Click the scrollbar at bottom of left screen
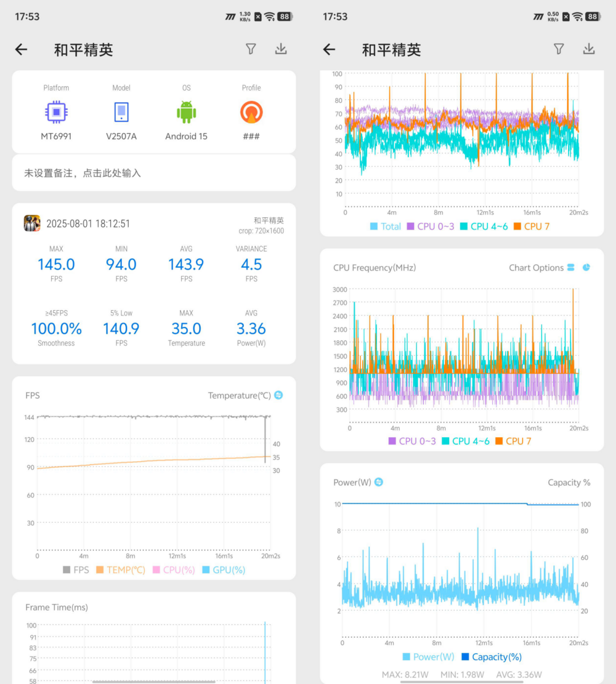Screen dimensions: 616x684 (x=153, y=682)
